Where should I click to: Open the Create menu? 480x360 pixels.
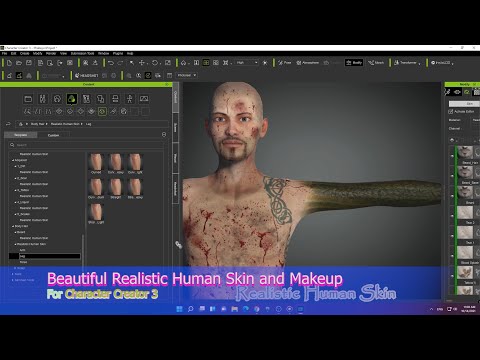click(x=25, y=53)
